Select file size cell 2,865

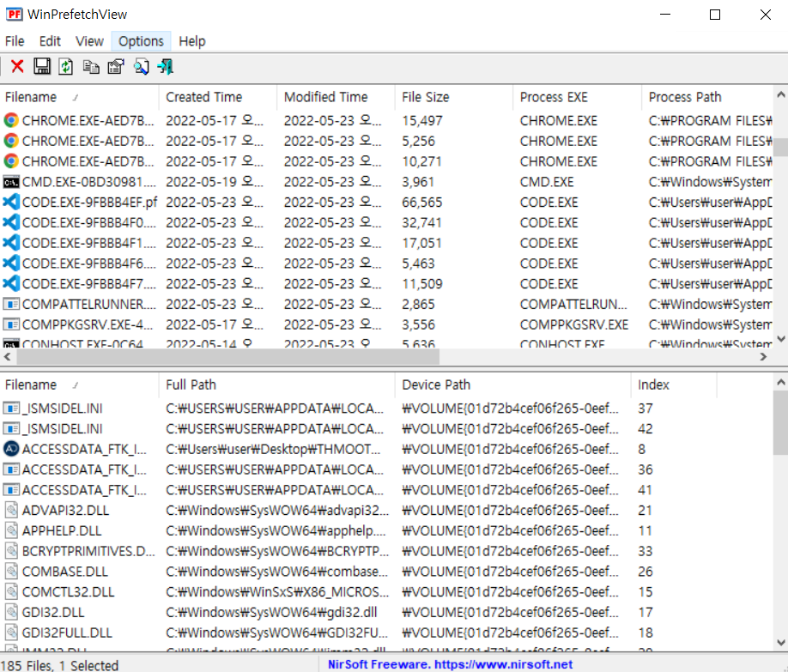pos(418,304)
